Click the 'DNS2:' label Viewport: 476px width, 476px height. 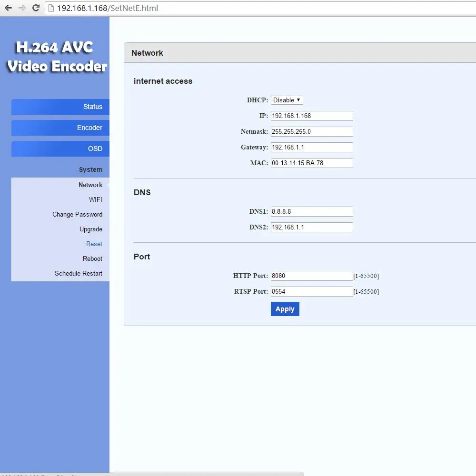(258, 228)
